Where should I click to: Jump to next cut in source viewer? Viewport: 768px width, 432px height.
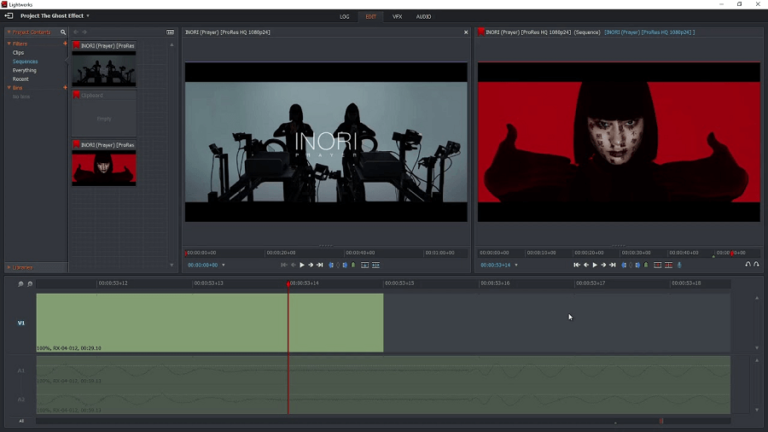coord(320,265)
